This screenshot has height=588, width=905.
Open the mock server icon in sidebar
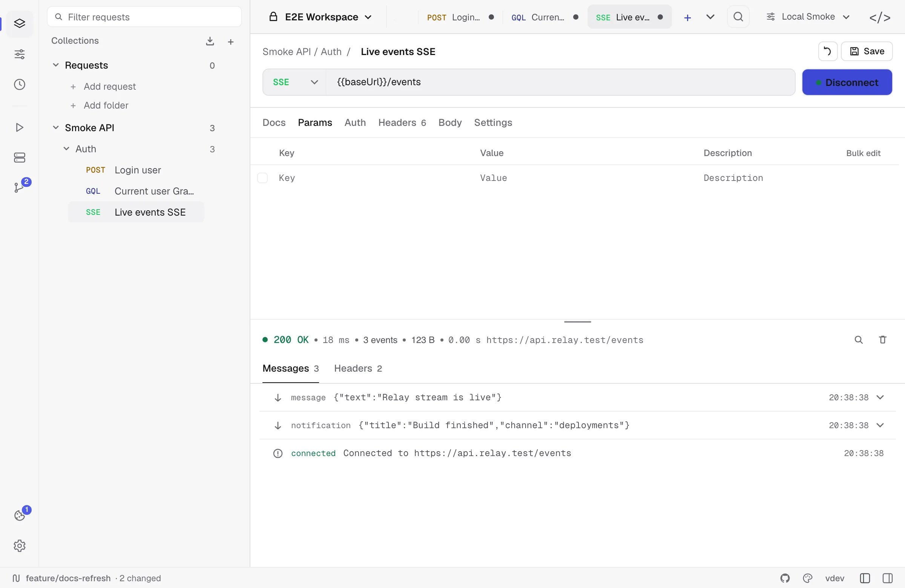19,157
